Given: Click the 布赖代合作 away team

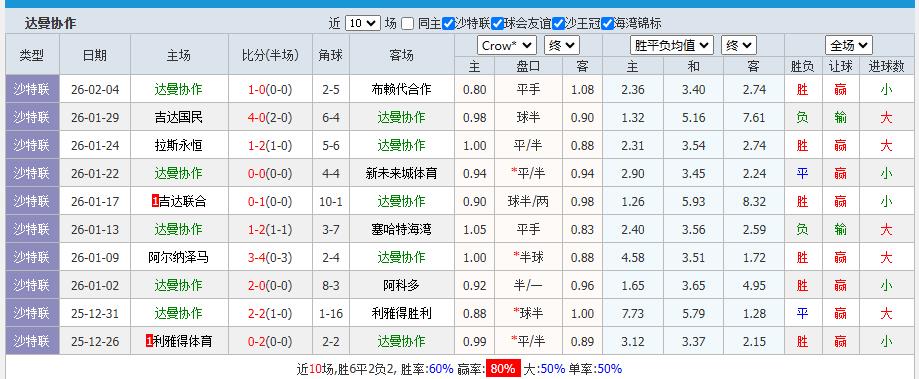Looking at the screenshot, I should 401,90.
